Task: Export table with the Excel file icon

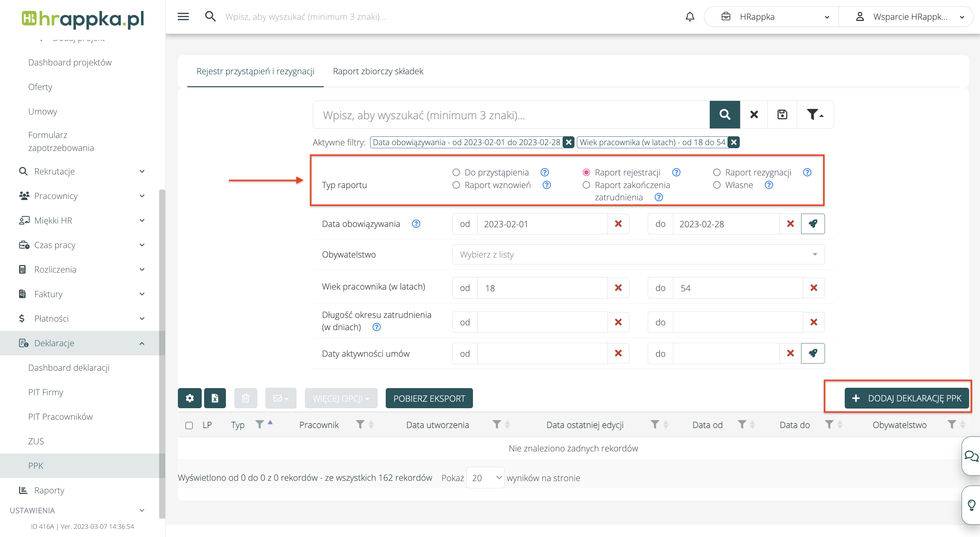Action: [x=215, y=398]
